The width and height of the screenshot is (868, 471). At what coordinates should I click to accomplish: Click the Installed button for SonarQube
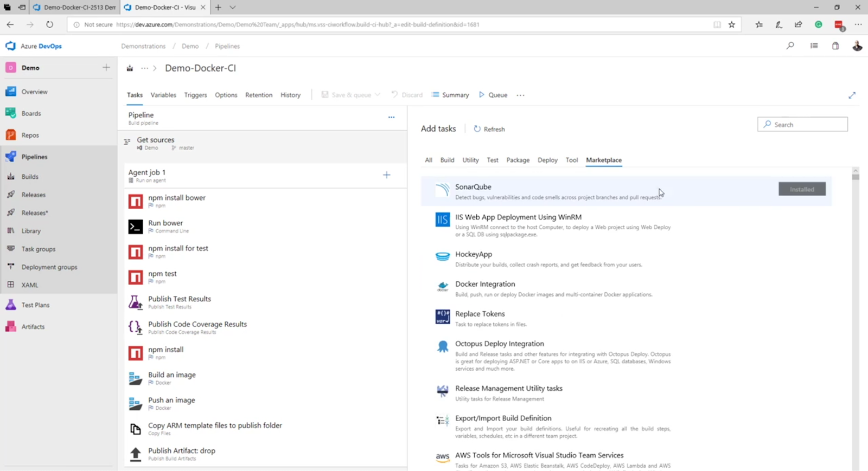802,189
